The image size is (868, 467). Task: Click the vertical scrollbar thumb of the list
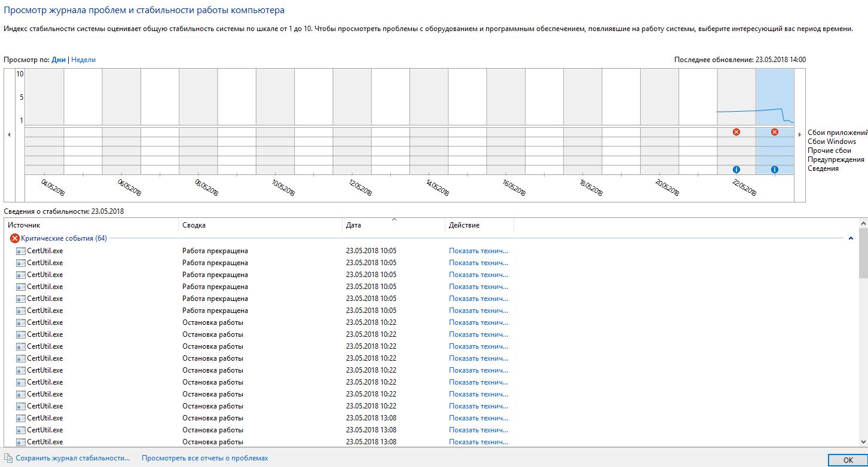863,253
